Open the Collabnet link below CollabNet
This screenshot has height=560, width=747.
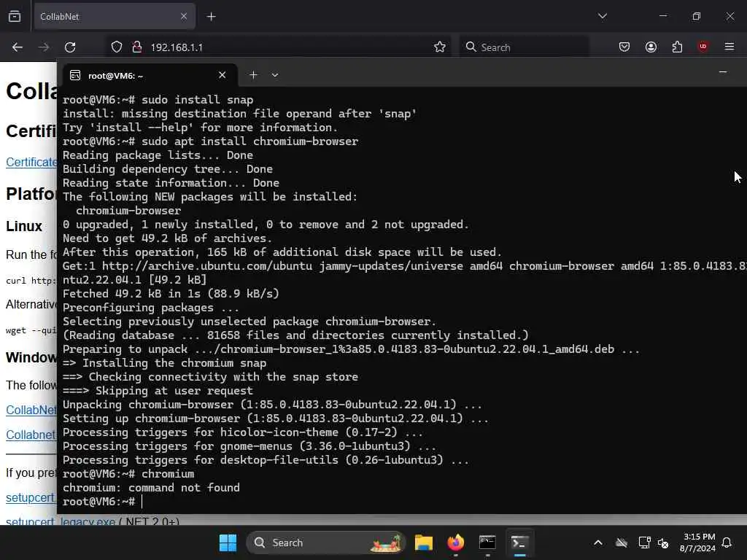pyautogui.click(x=31, y=435)
